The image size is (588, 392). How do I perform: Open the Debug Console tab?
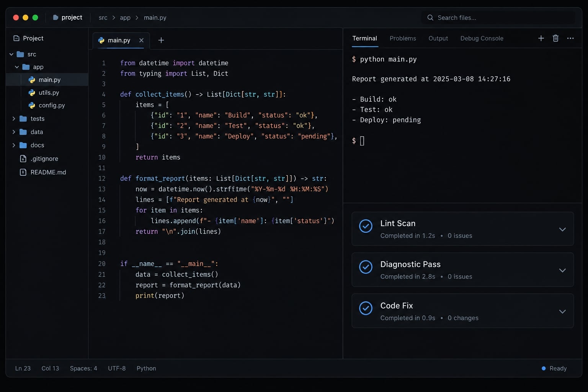[x=482, y=38]
